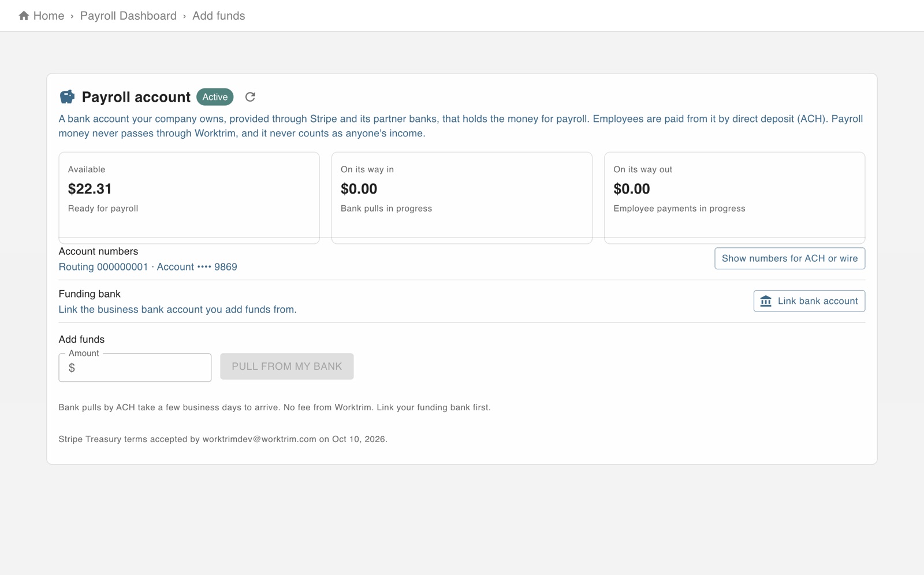The width and height of the screenshot is (924, 575).
Task: Select the On its way in card amount
Action: click(359, 189)
